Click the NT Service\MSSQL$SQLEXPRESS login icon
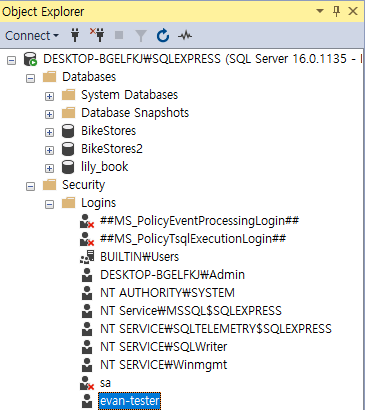Viewport: 365px width, 410px height. pyautogui.click(x=87, y=311)
